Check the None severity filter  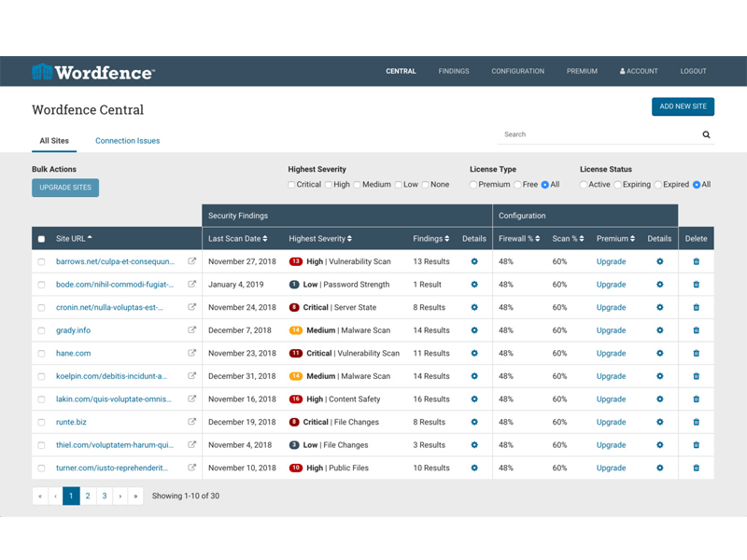[x=426, y=185]
